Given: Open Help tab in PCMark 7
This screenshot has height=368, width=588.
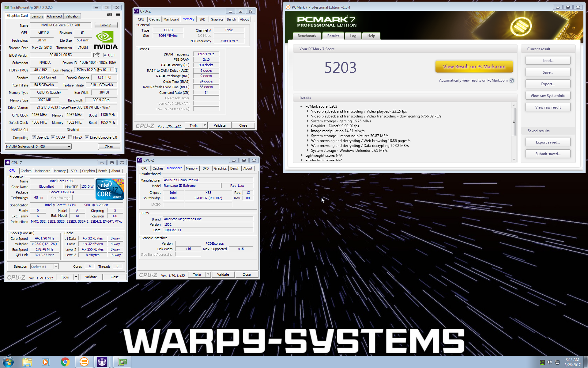Looking at the screenshot, I should [371, 36].
